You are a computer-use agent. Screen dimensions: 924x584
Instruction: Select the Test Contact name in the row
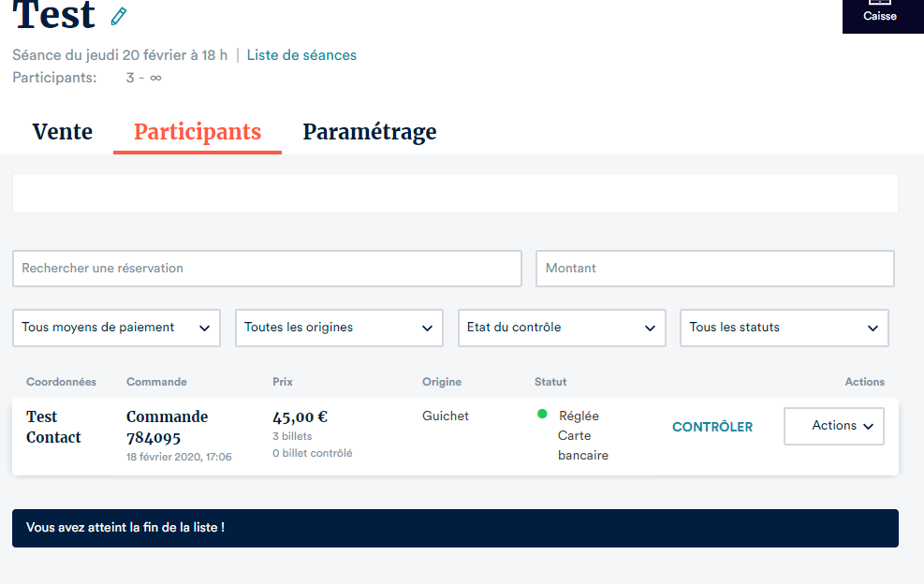tap(53, 427)
